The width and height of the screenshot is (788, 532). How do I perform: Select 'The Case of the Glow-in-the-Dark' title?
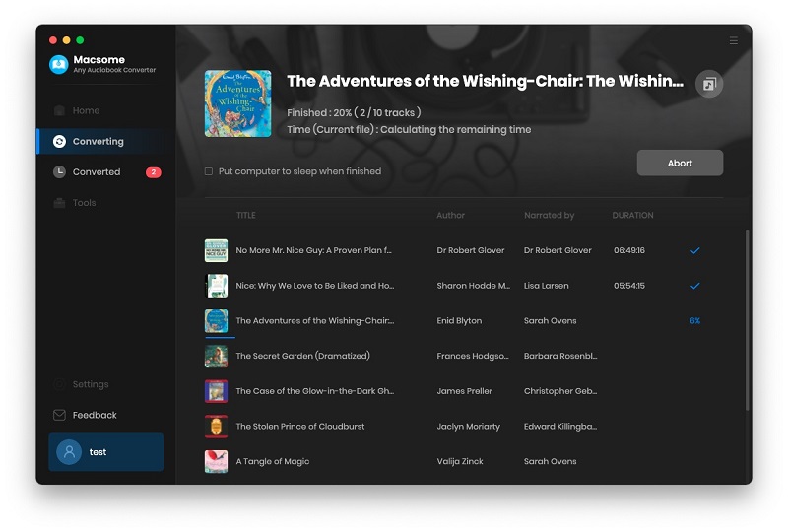pyautogui.click(x=315, y=391)
